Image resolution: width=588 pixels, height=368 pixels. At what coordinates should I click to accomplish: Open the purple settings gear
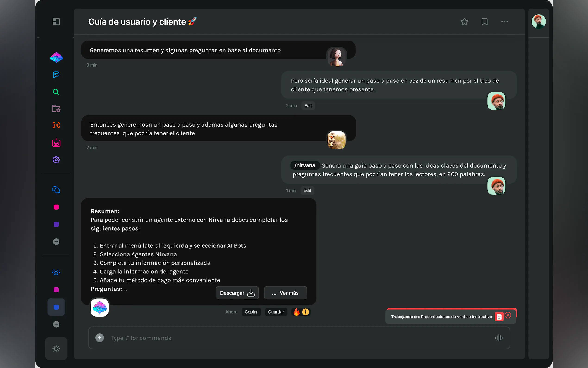coord(56,160)
